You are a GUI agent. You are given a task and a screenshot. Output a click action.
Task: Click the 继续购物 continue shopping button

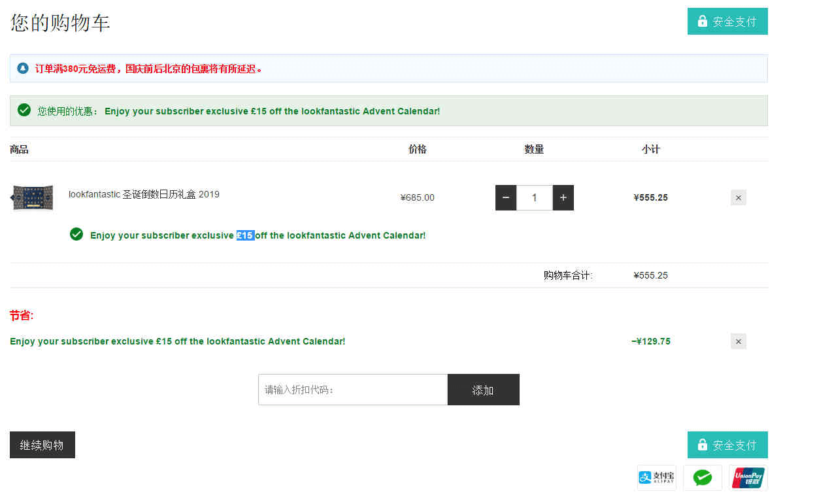pyautogui.click(x=42, y=445)
